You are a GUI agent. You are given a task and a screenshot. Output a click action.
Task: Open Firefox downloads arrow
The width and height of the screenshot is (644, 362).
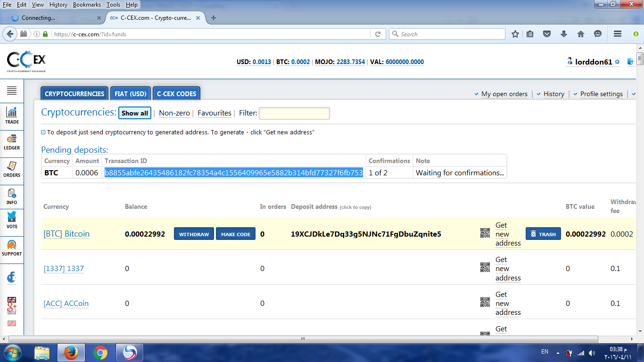point(564,34)
